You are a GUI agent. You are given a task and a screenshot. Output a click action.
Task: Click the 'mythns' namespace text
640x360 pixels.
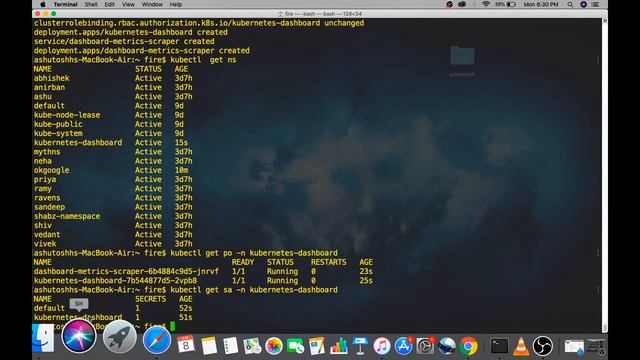(x=47, y=152)
